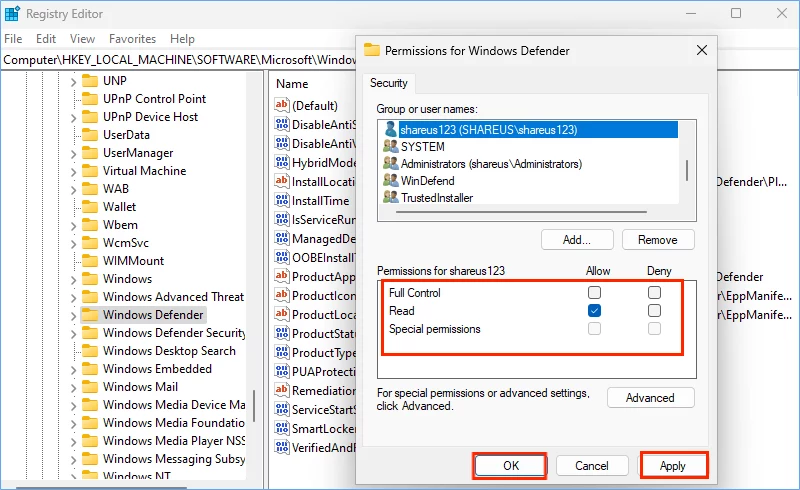
Task: Uncheck Allow for Read permission
Action: tap(594, 310)
